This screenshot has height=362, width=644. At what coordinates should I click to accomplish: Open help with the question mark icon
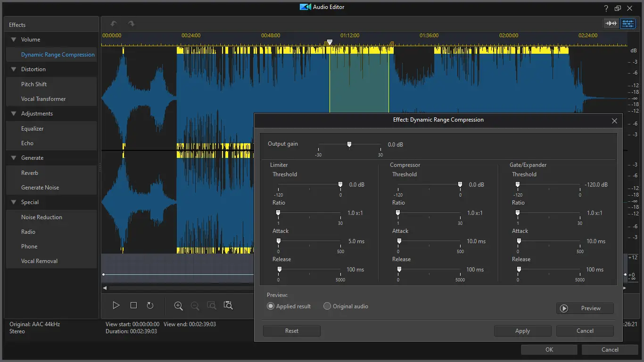point(606,8)
